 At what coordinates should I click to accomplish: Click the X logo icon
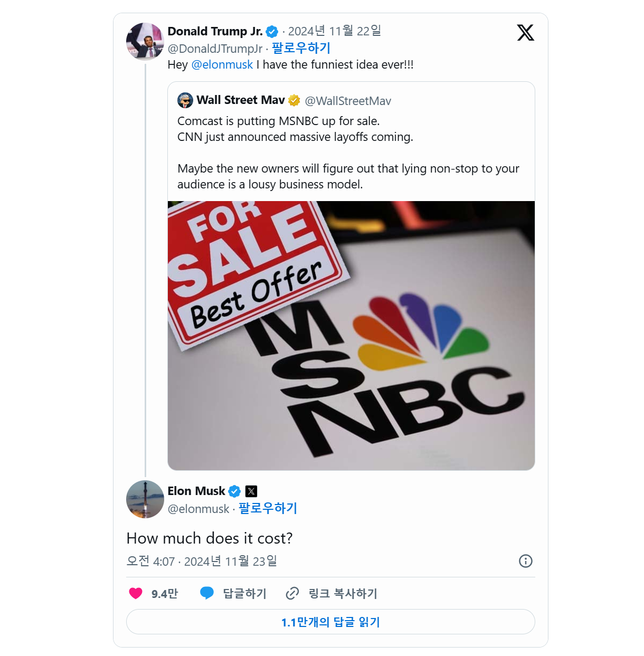click(525, 33)
